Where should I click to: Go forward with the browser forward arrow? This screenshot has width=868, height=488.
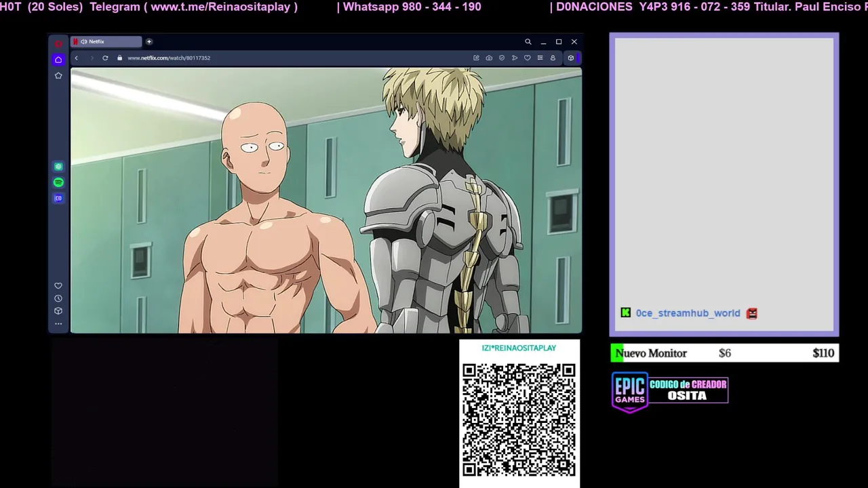[x=92, y=58]
